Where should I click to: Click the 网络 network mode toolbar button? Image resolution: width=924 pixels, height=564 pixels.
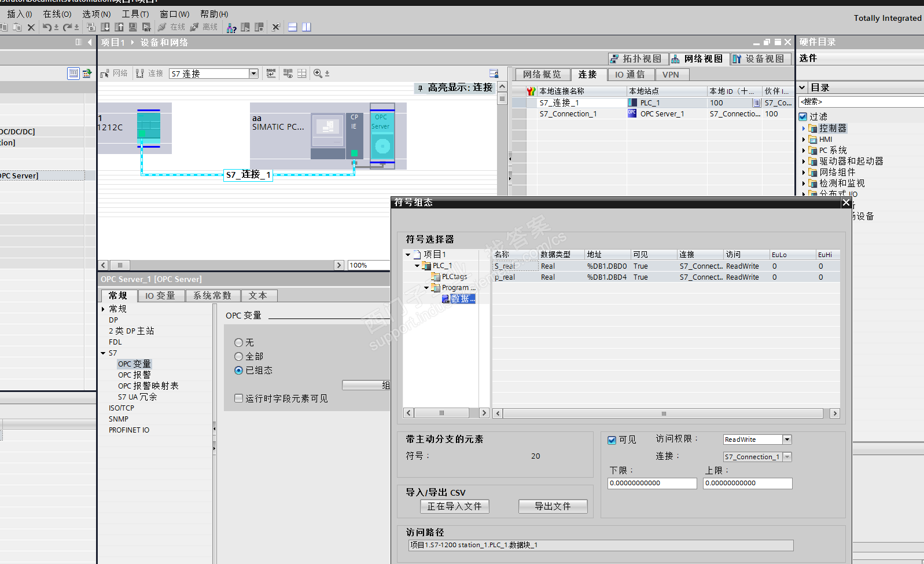(114, 74)
